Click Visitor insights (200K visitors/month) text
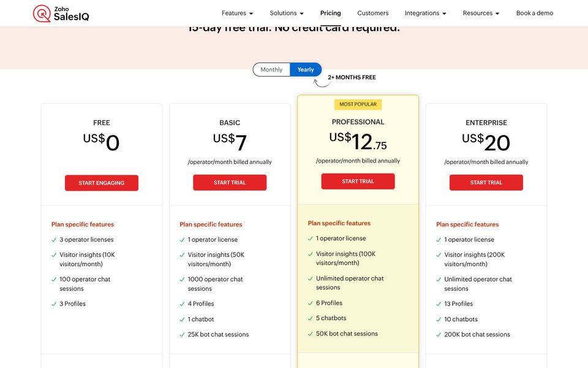Image resolution: width=588 pixels, height=368 pixels. [474, 259]
